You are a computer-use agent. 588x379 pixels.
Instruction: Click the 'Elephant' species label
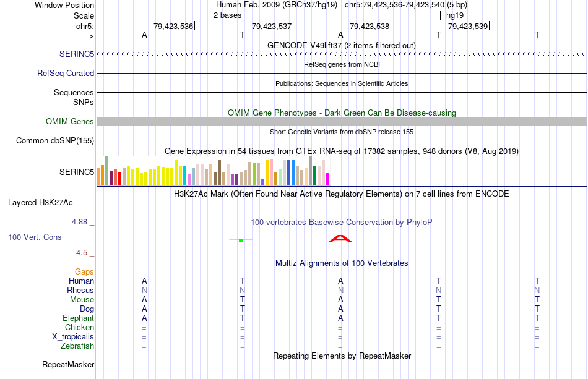[x=79, y=318]
